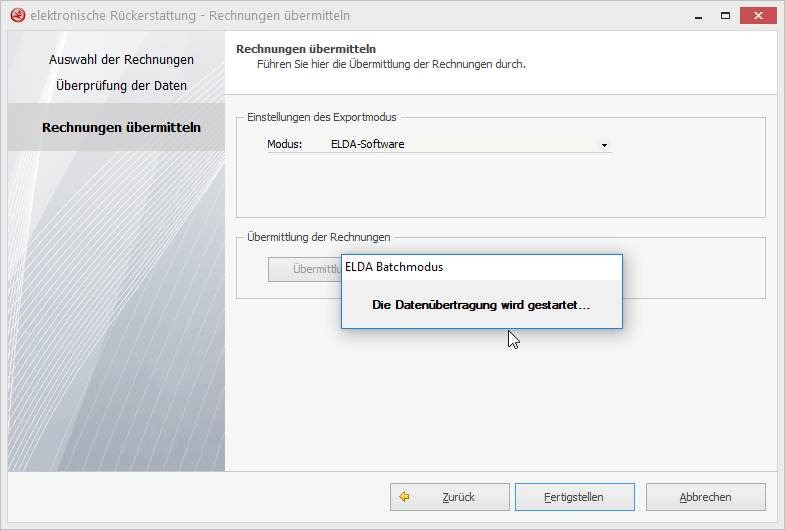The width and height of the screenshot is (785, 530).
Task: Click the yellow back arrow icon
Action: coord(405,496)
